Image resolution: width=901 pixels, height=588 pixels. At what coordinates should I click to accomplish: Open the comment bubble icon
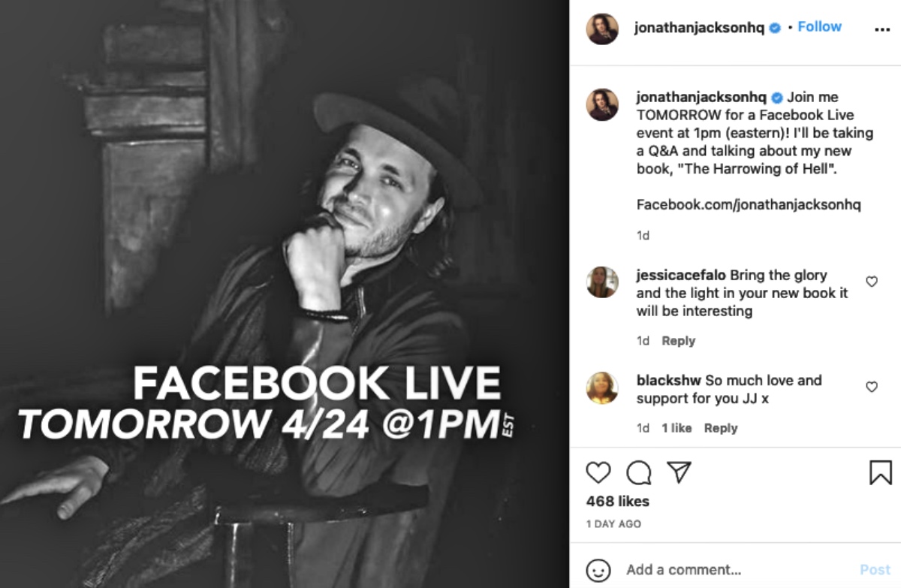639,472
